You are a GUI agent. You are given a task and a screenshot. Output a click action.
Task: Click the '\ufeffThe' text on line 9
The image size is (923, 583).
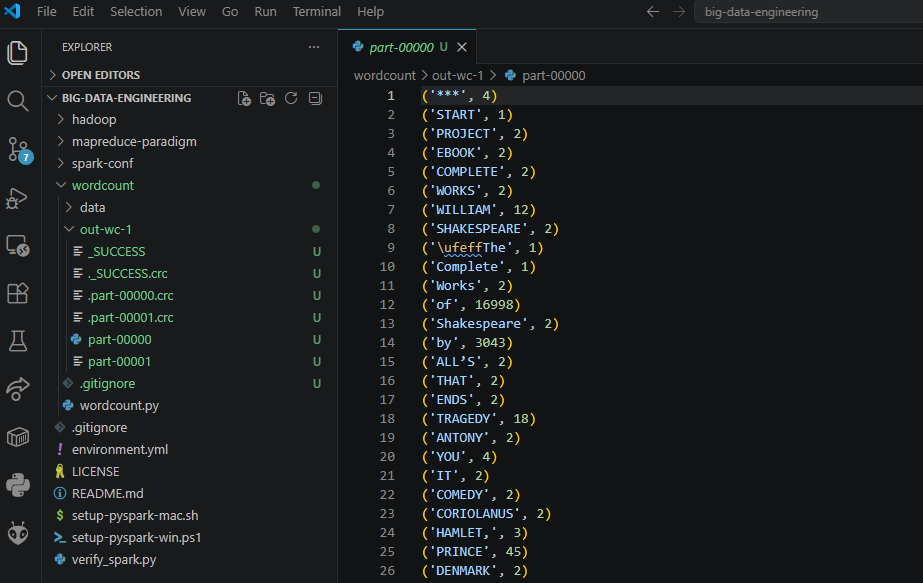click(470, 247)
